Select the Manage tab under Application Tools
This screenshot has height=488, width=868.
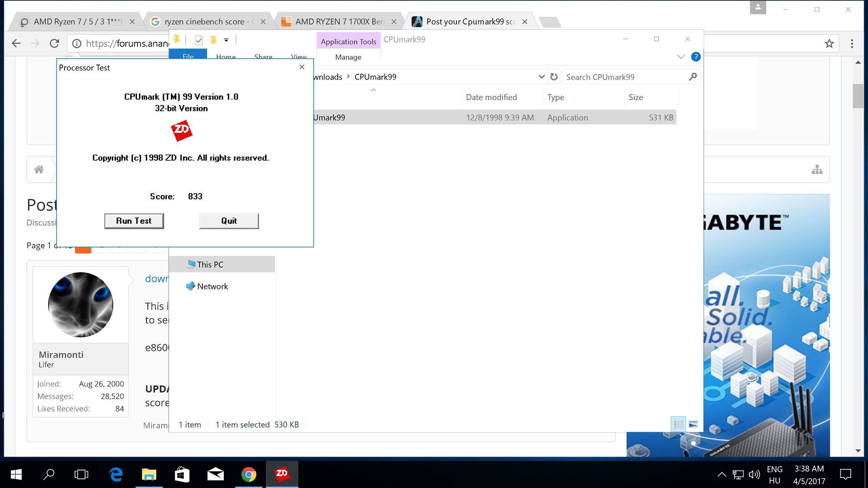348,57
